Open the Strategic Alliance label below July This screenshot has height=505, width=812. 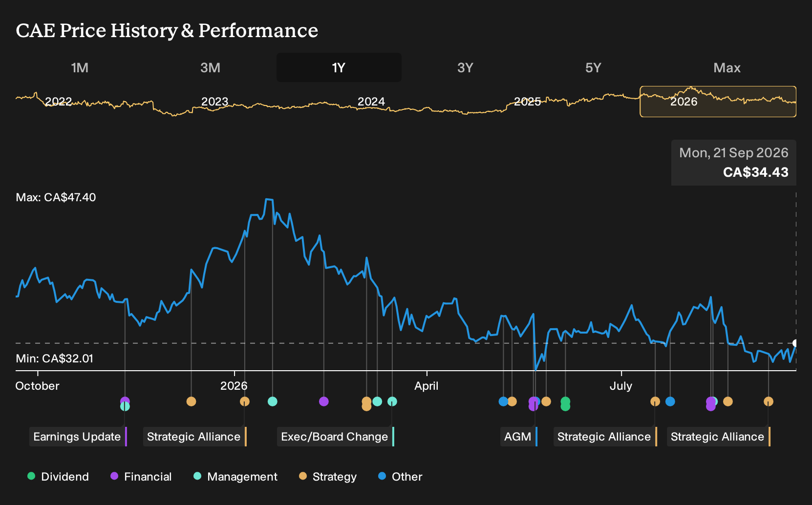point(605,437)
